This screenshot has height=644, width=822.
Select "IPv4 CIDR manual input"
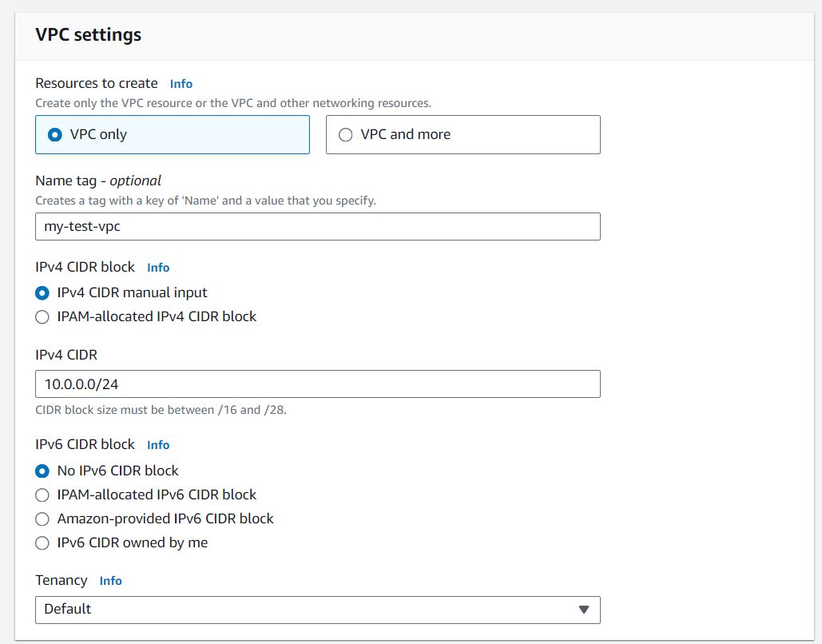click(x=42, y=292)
